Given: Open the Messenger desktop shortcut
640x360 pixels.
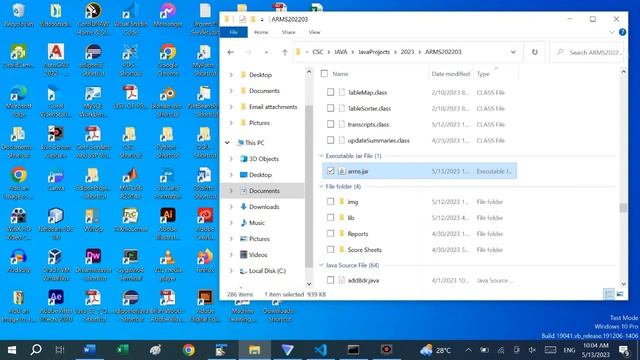Looking at the screenshot, I should pyautogui.click(x=168, y=15).
